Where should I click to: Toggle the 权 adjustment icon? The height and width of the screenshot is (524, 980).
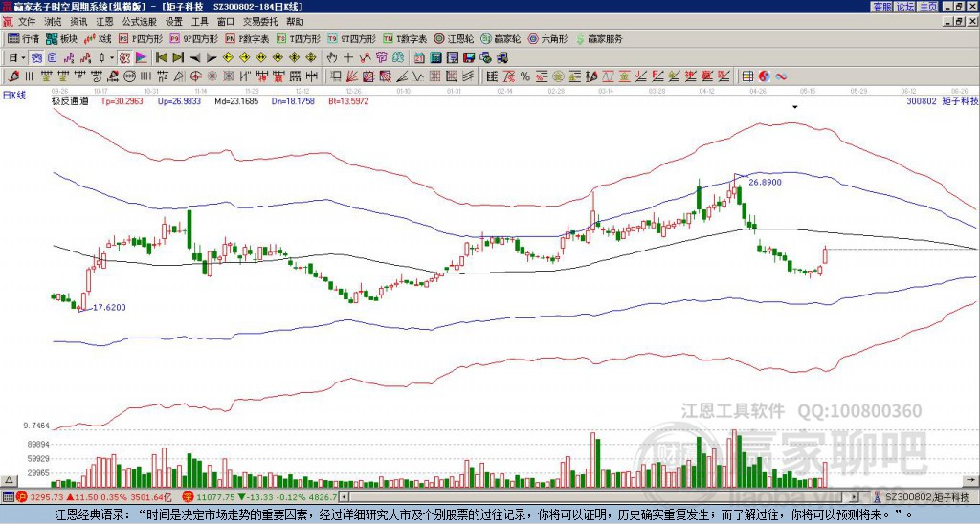[125, 58]
